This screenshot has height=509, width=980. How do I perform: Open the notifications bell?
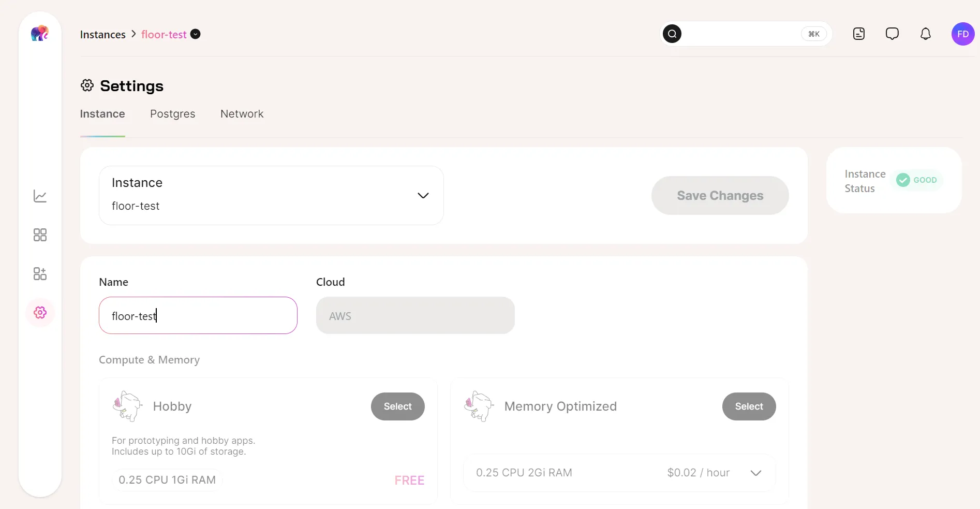pos(926,34)
